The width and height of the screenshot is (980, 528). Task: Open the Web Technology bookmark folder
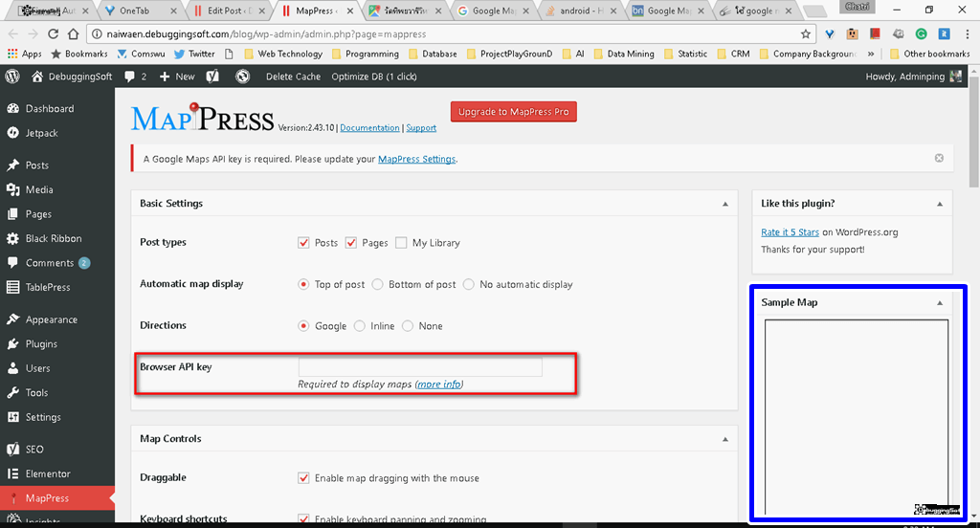pyautogui.click(x=283, y=54)
